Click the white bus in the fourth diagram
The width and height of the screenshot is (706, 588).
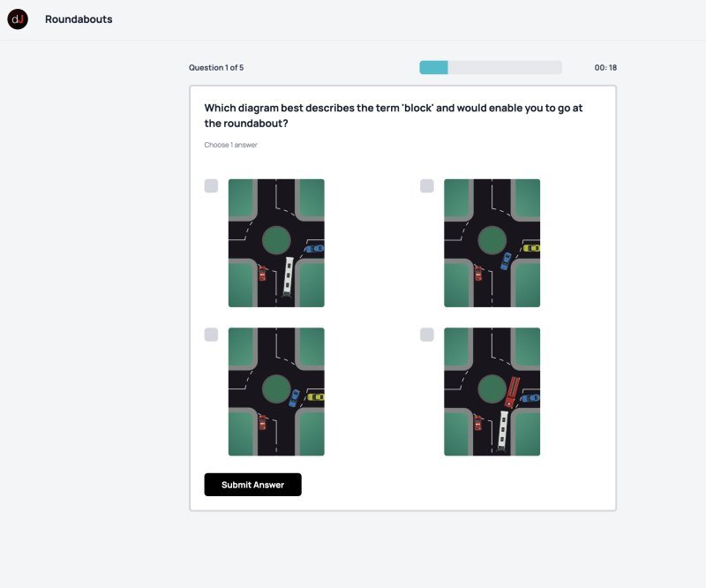(x=503, y=428)
